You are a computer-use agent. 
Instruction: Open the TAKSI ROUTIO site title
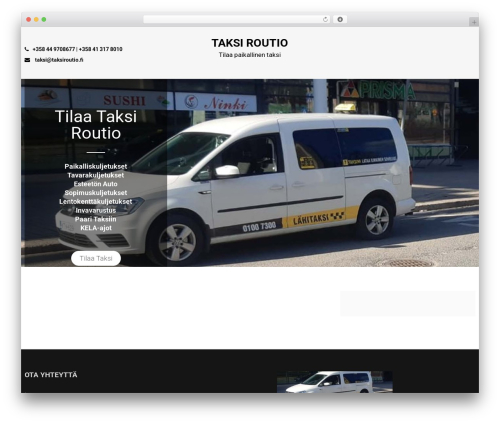(250, 43)
